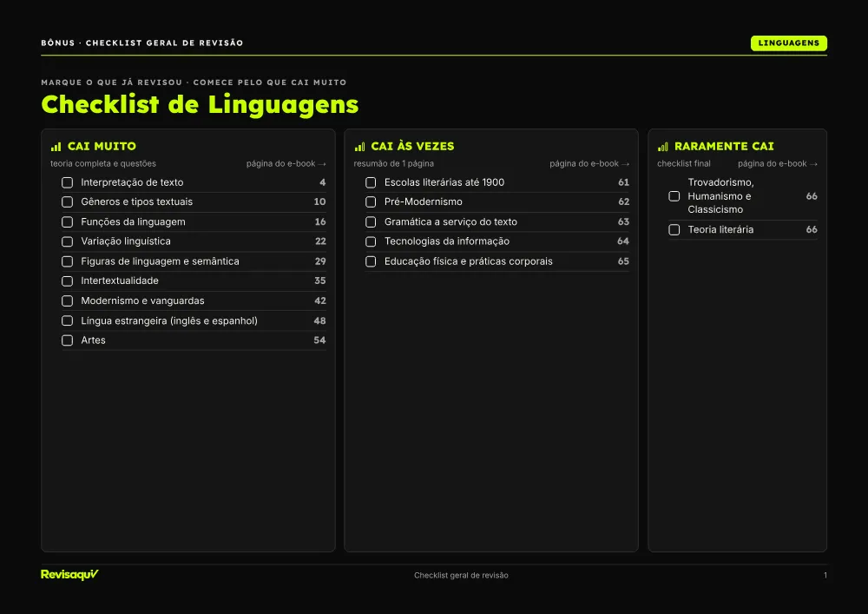Tick Gramática a serviço do texto box
The width and height of the screenshot is (868, 614).
click(371, 222)
